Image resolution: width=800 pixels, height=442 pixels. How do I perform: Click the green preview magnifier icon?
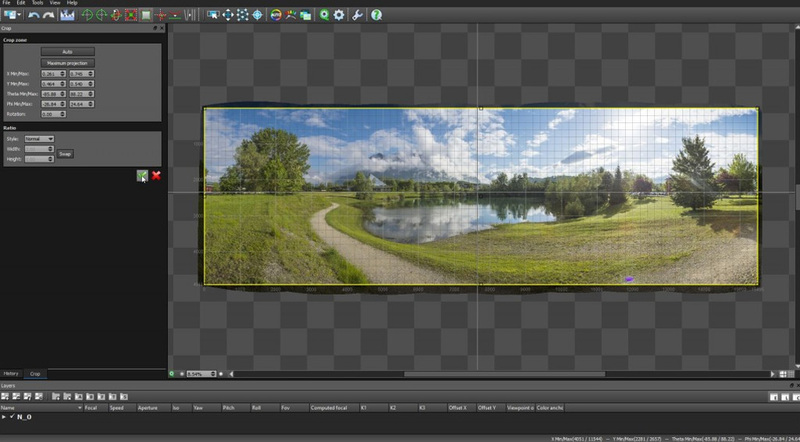tap(324, 15)
